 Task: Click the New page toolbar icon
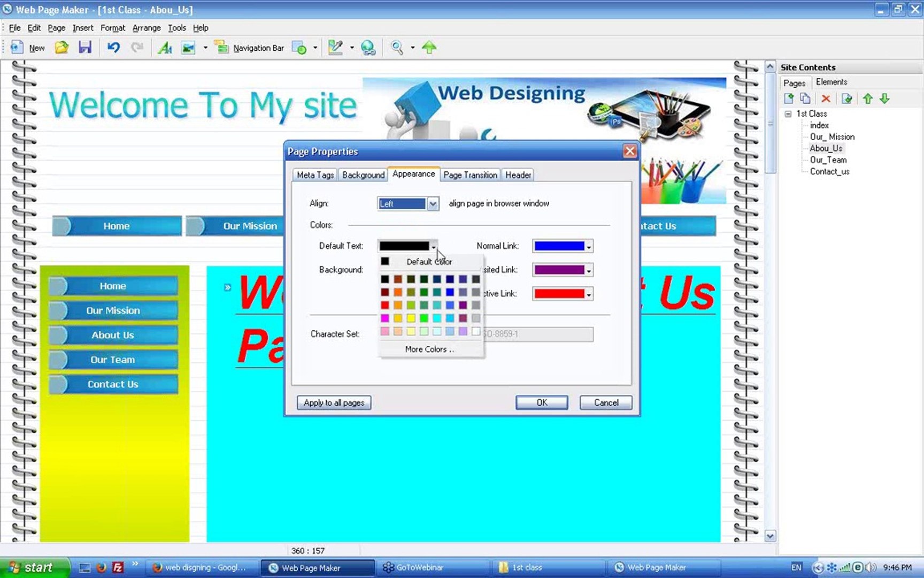(17, 48)
